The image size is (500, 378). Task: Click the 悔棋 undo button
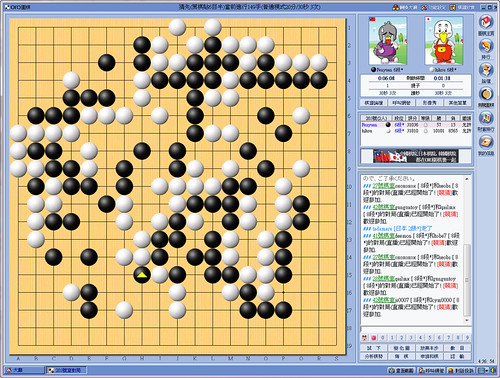(x=402, y=356)
